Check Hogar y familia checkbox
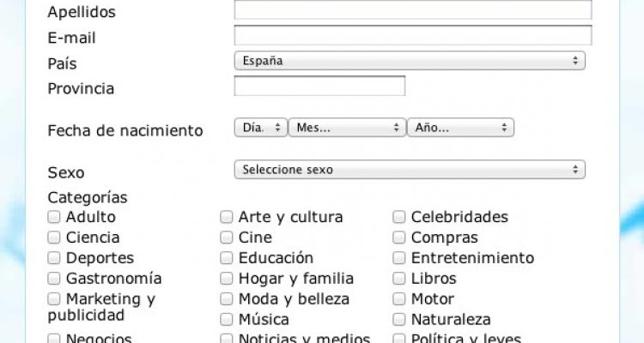Viewport: 644px width, 343px height. point(227,279)
